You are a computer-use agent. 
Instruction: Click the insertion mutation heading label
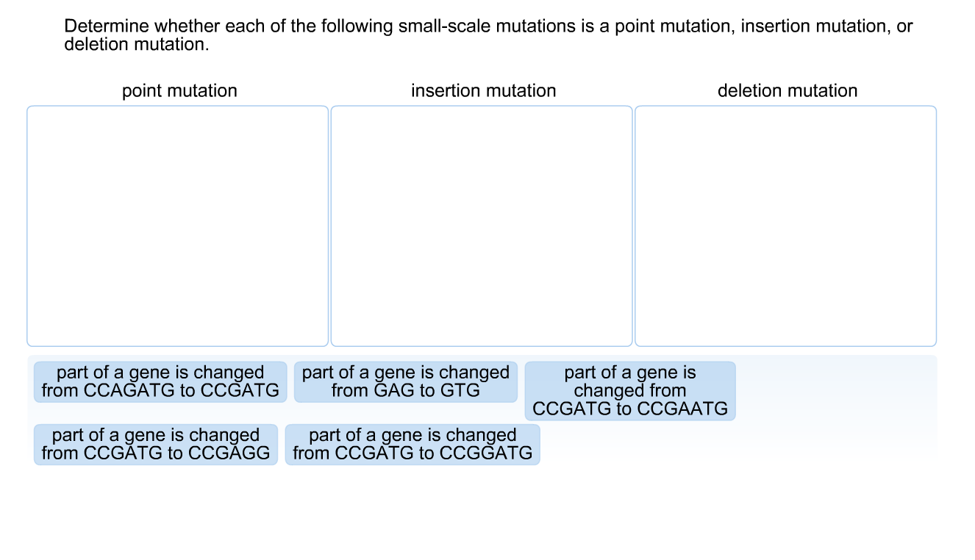coord(483,90)
